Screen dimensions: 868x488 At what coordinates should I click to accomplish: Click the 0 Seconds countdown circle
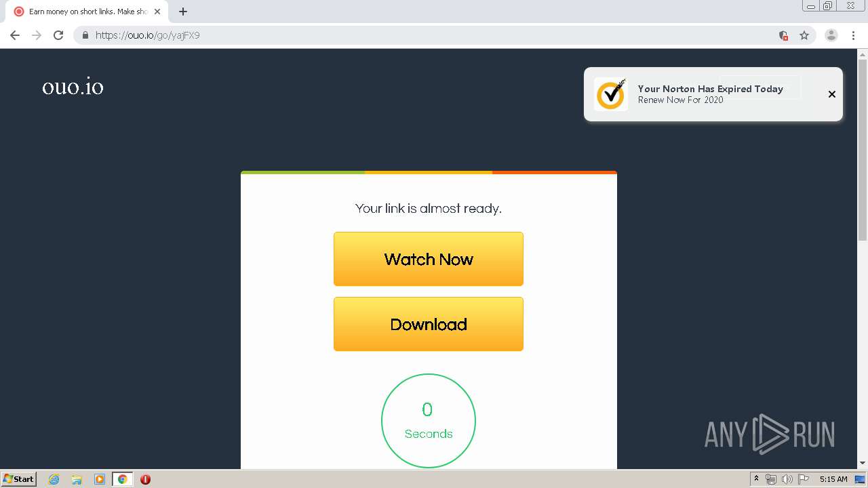tap(429, 421)
